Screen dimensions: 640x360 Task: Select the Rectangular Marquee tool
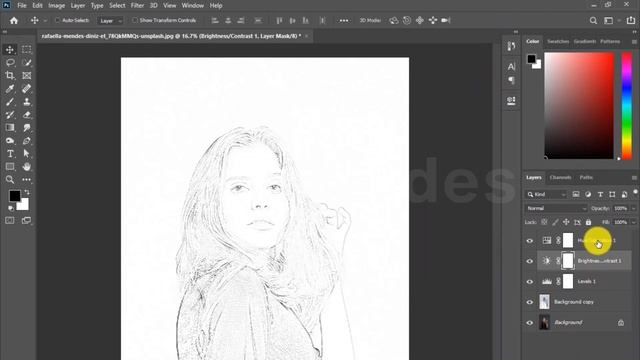point(27,50)
